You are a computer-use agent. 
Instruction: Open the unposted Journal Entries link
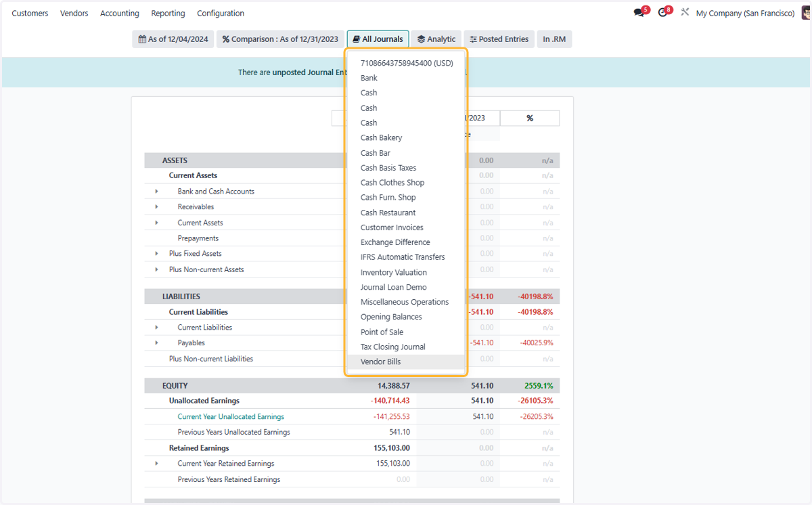point(309,72)
